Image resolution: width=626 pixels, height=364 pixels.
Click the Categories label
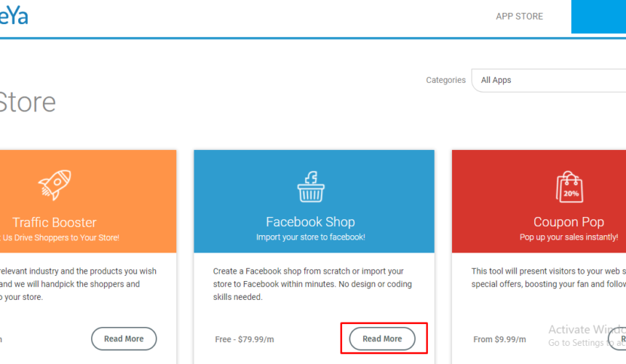point(445,80)
